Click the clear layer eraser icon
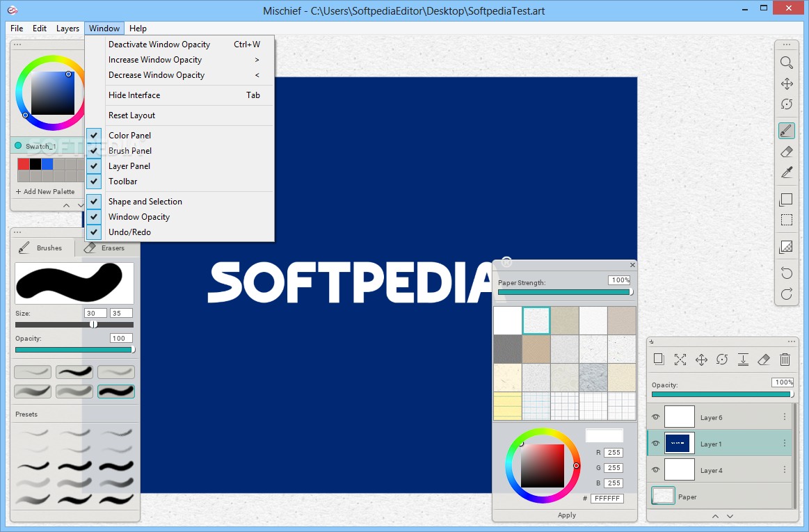Viewport: 809px width, 532px height. [x=764, y=360]
